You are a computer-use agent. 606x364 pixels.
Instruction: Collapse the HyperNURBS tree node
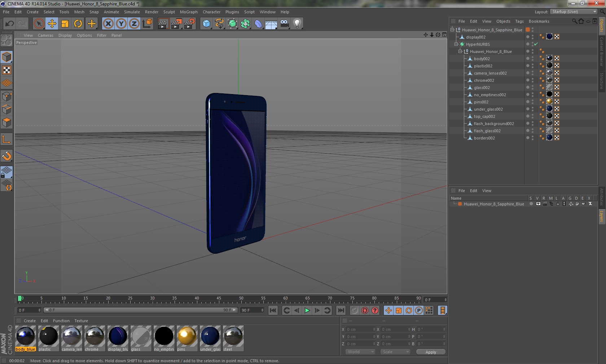tap(456, 44)
